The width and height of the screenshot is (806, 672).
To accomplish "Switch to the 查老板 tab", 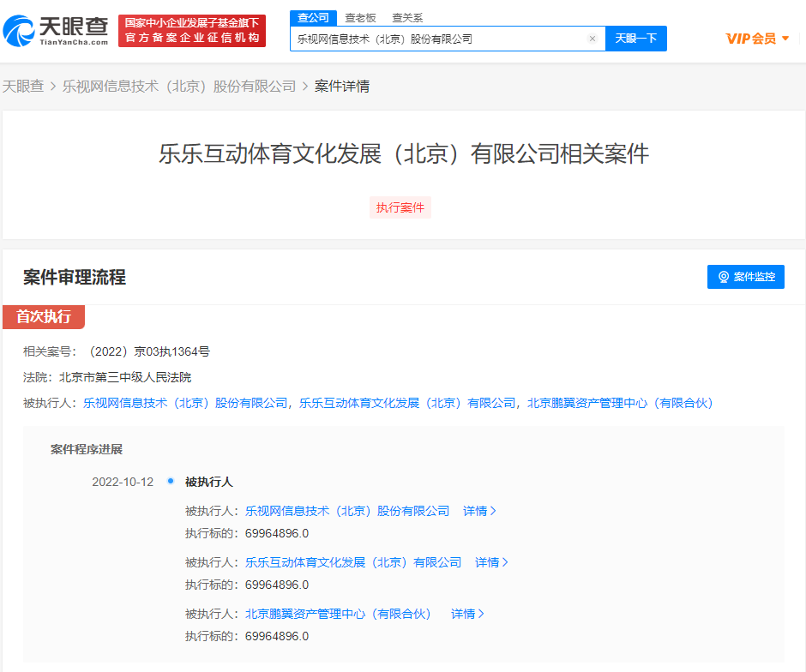I will pyautogui.click(x=360, y=18).
